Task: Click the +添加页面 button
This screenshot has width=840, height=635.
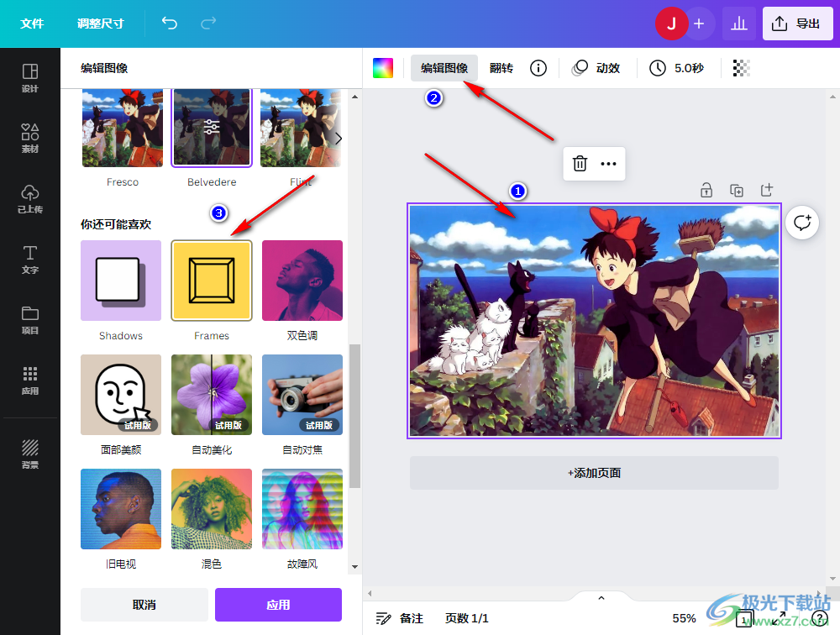Action: (x=594, y=473)
